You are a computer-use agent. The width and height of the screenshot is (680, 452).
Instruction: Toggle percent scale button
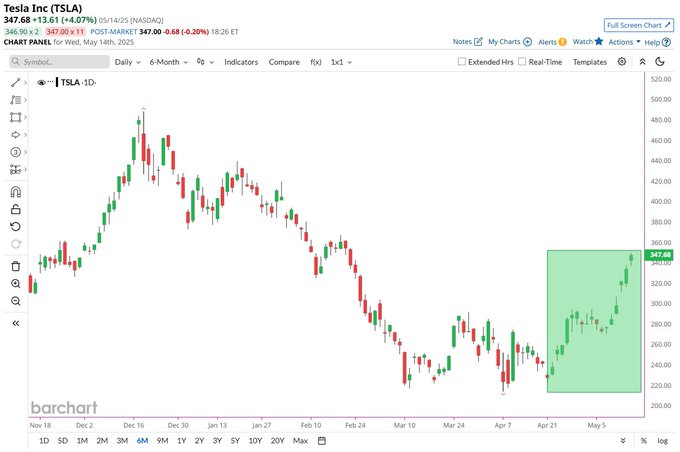coord(644,441)
